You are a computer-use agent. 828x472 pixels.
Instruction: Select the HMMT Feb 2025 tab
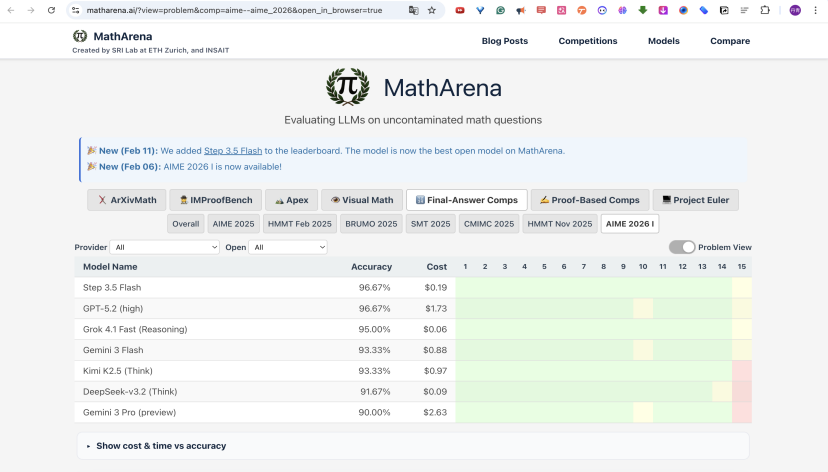301,224
